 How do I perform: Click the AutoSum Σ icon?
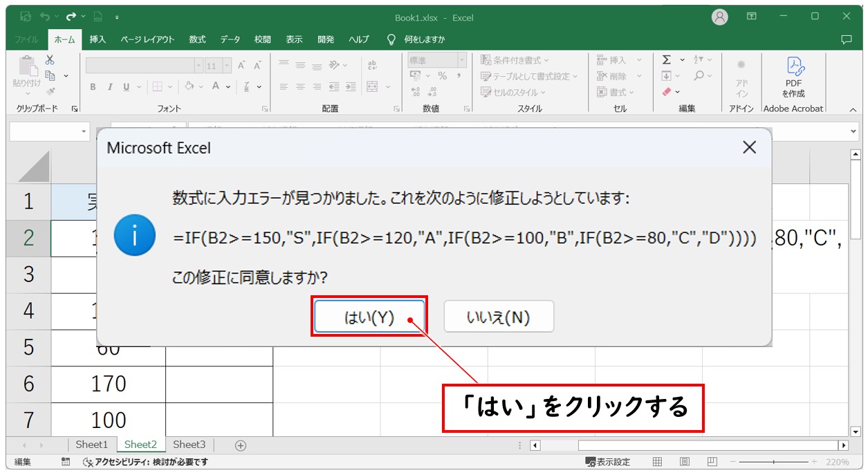[x=667, y=60]
